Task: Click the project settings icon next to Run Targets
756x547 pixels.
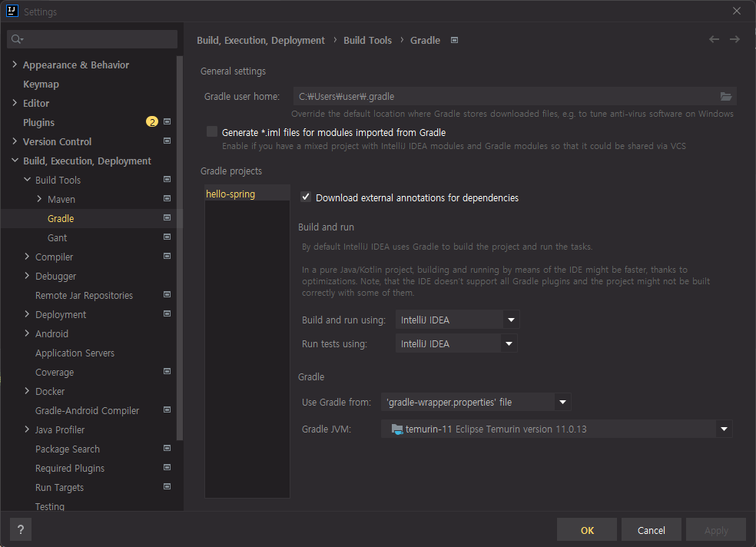Action: click(167, 487)
